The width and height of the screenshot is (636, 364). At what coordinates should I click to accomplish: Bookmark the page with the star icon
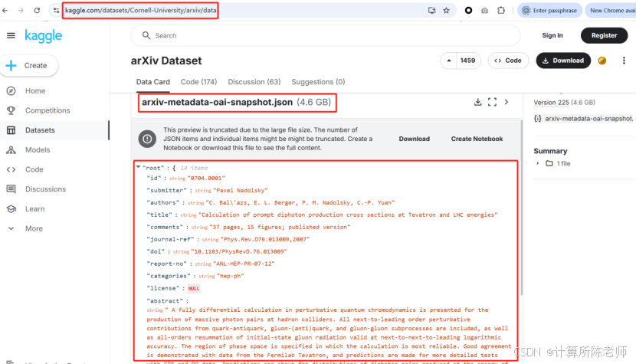[x=447, y=11]
